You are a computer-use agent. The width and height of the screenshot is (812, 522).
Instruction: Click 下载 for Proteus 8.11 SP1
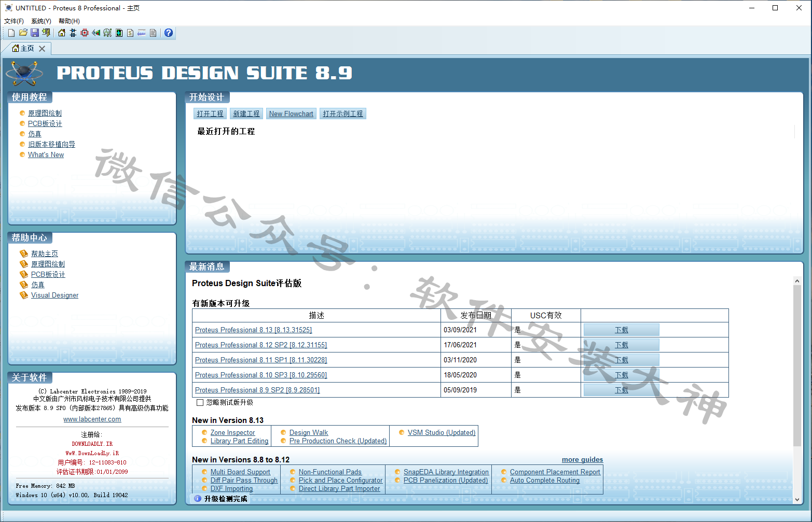pos(622,360)
